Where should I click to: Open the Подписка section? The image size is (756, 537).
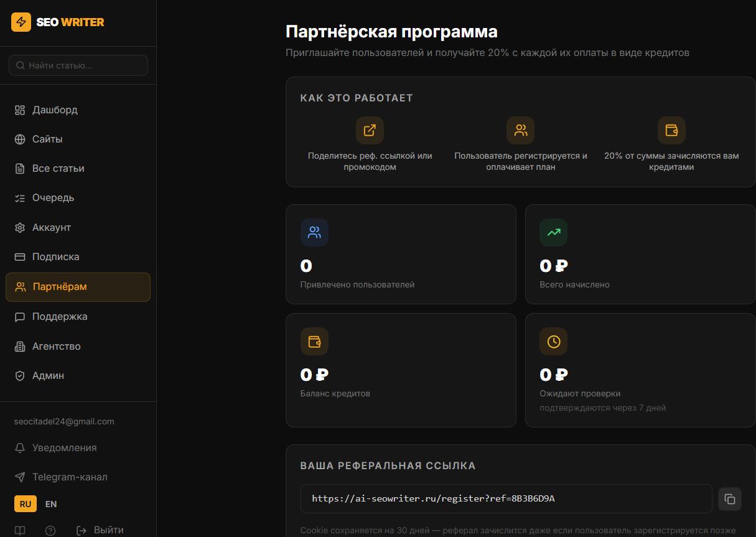78,257
